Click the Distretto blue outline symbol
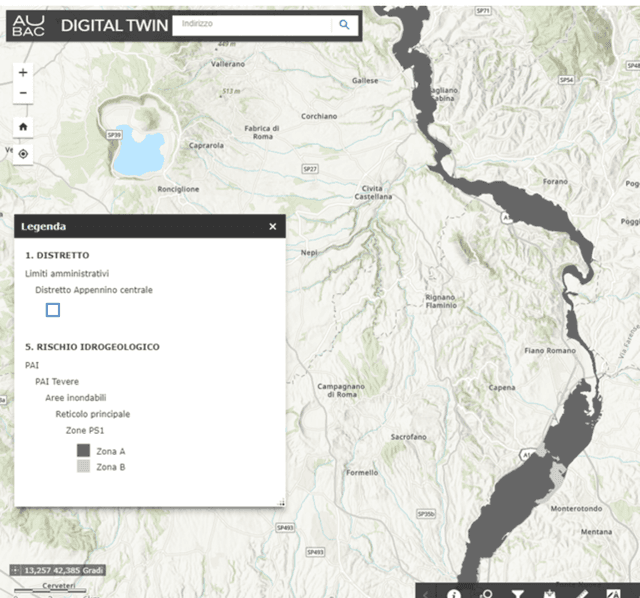This screenshot has width=640, height=598. 53,310
